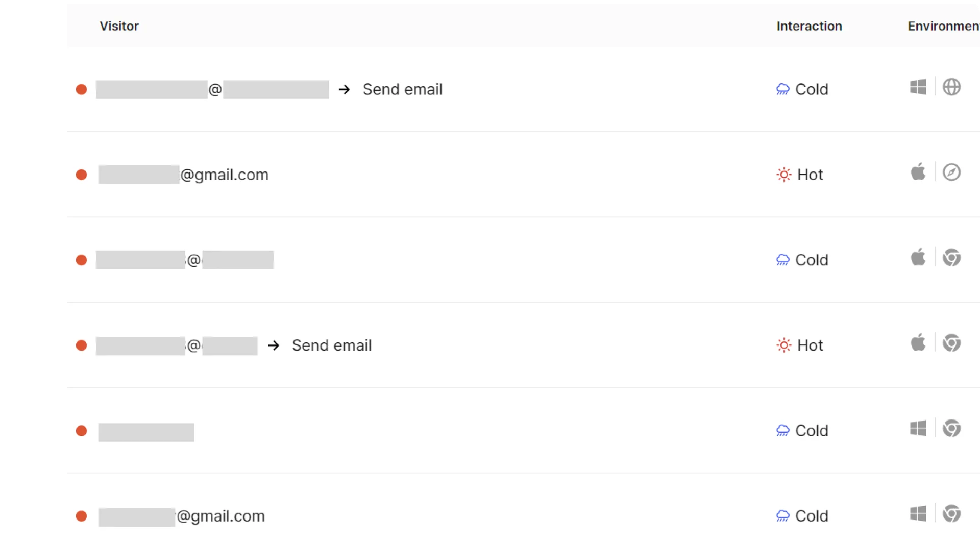This screenshot has width=980, height=544.
Task: Click the Chrome icon in the fifth visitor row
Action: 951,428
